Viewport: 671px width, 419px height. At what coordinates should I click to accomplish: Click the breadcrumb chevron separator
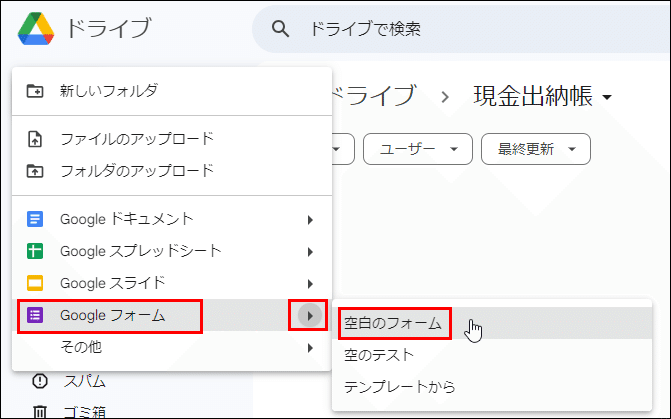pos(445,97)
